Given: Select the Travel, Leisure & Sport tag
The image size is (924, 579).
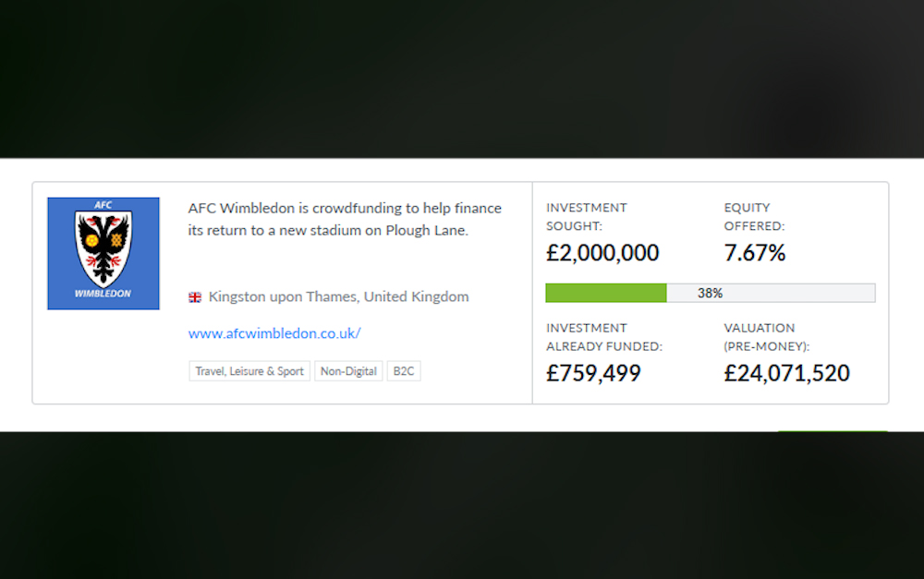Looking at the screenshot, I should [249, 371].
